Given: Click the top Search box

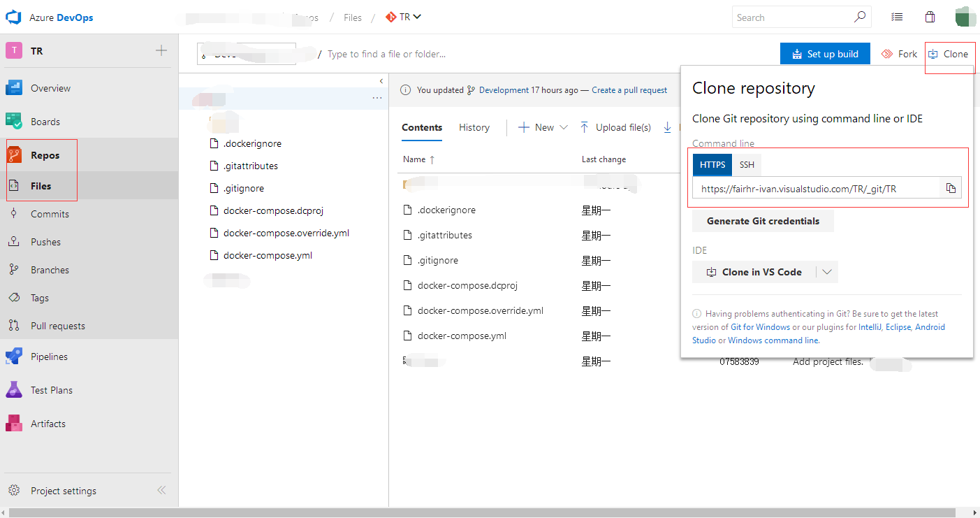Looking at the screenshot, I should pyautogui.click(x=801, y=17).
